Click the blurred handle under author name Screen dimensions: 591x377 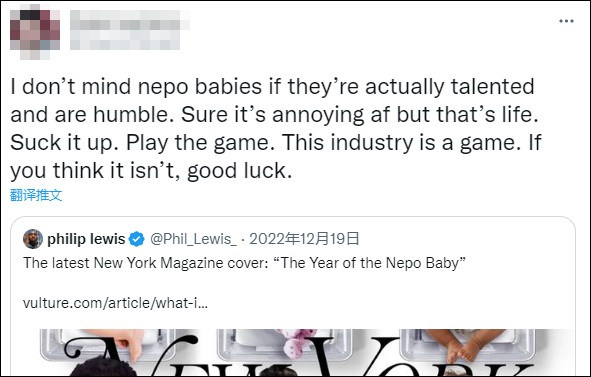click(x=125, y=40)
